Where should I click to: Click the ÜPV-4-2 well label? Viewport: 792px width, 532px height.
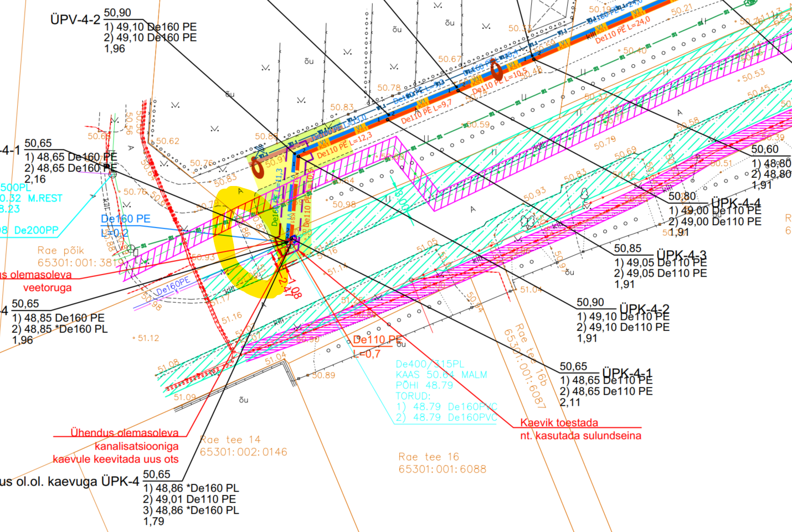point(75,20)
